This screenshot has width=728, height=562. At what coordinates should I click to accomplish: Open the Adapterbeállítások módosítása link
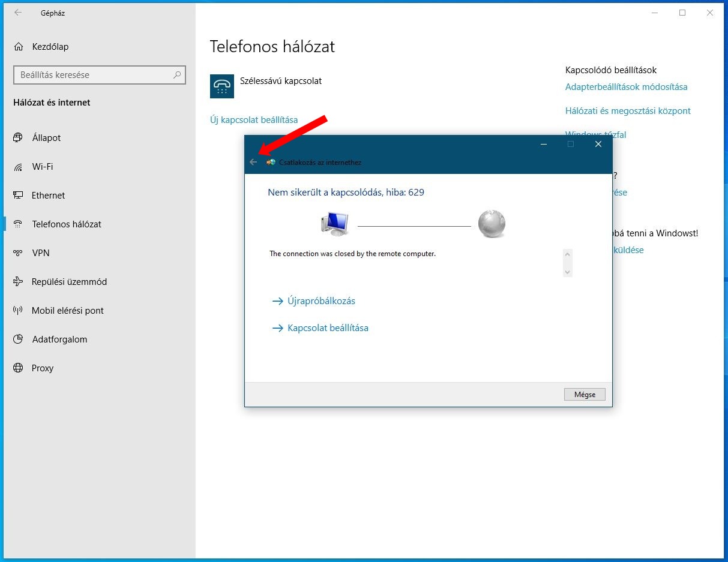tap(626, 87)
